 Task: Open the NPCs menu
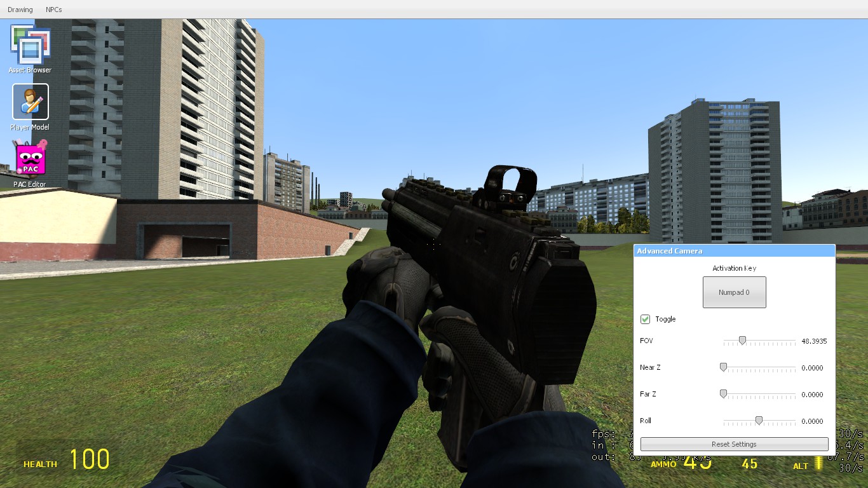54,10
